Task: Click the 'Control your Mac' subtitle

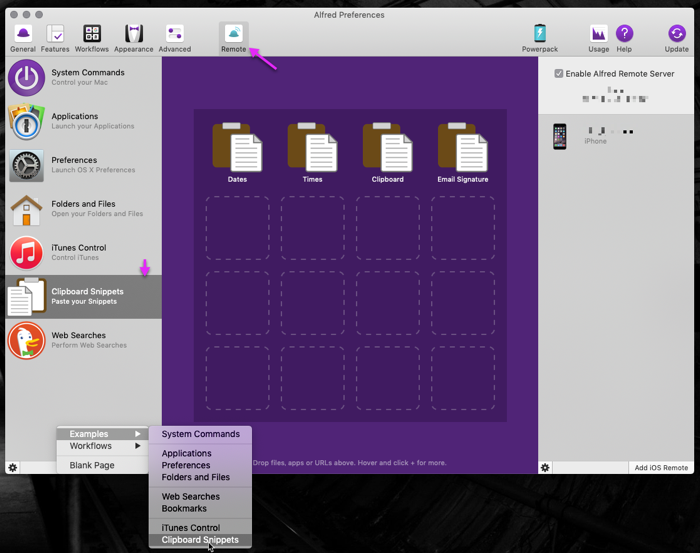Action: coord(79,83)
